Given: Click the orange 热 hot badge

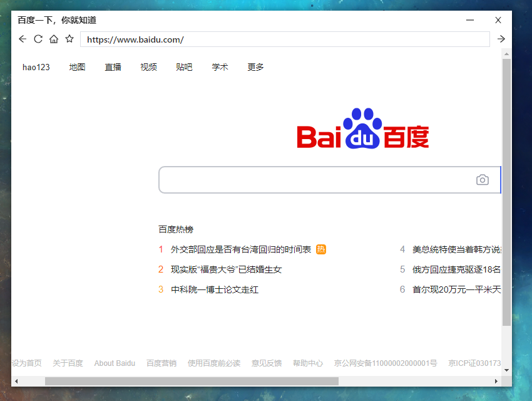Looking at the screenshot, I should [x=321, y=249].
